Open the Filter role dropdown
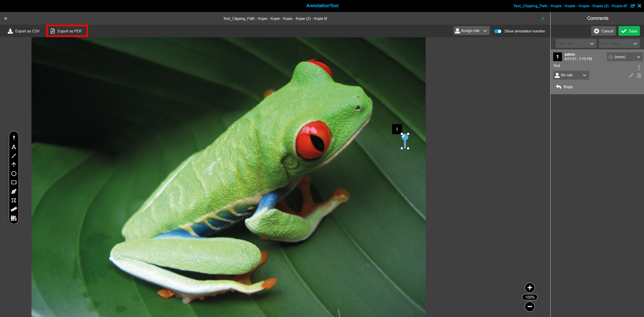 (575, 43)
